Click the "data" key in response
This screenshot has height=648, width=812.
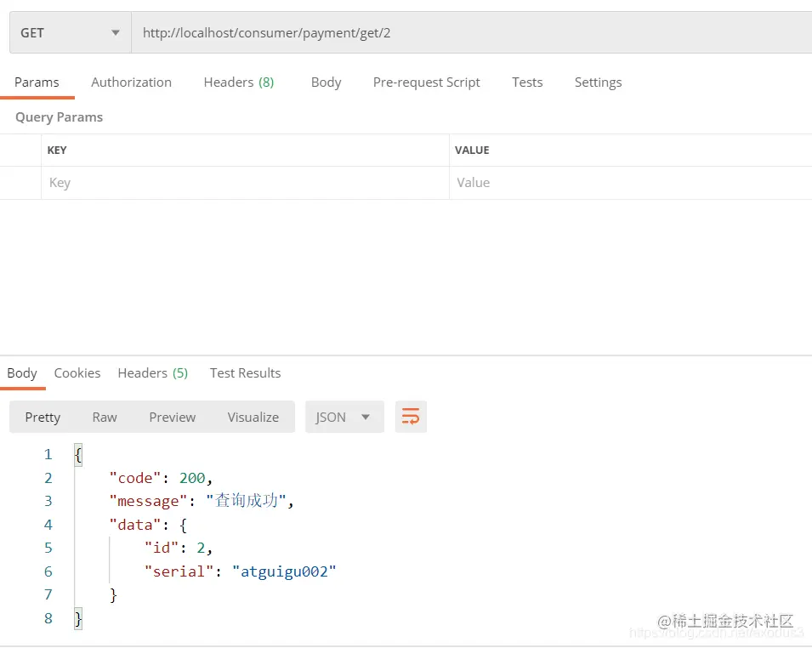pos(135,525)
